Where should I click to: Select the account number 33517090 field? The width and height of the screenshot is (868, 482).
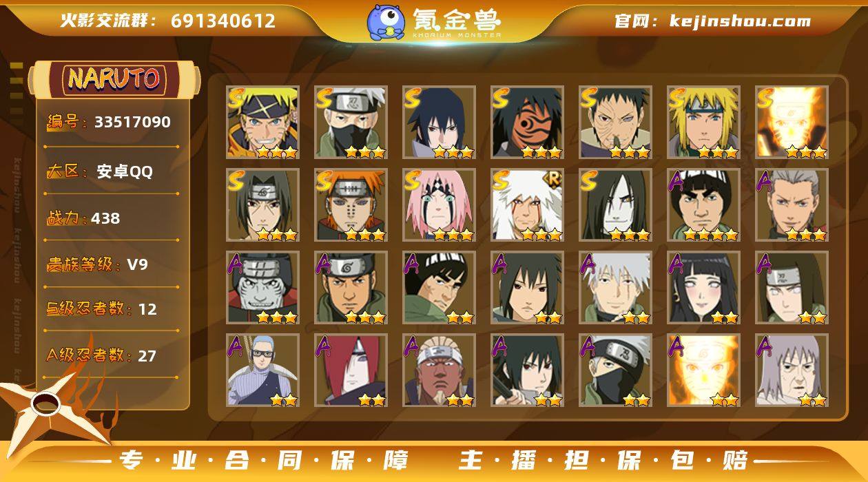click(109, 123)
